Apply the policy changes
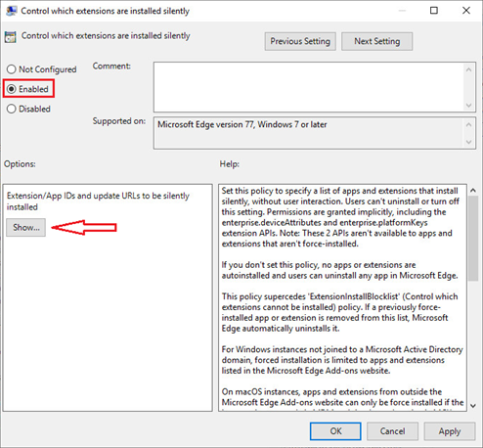Image resolution: width=483 pixels, height=448 pixels. coord(450,431)
